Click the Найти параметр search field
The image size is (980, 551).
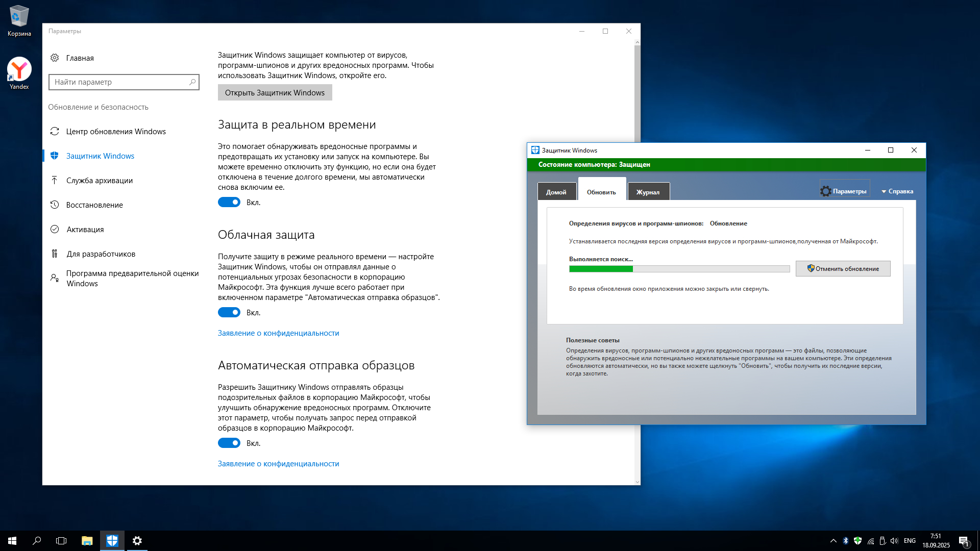tap(120, 82)
